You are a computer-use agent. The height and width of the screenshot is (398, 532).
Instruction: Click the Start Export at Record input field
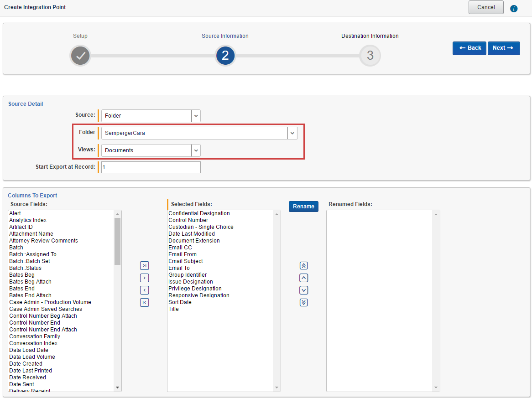click(151, 167)
